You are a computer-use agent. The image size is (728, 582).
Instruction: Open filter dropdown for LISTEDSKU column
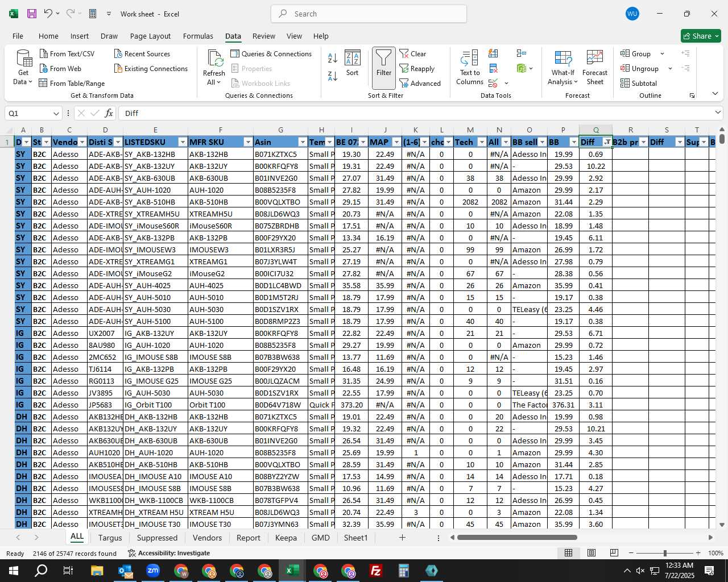click(183, 142)
